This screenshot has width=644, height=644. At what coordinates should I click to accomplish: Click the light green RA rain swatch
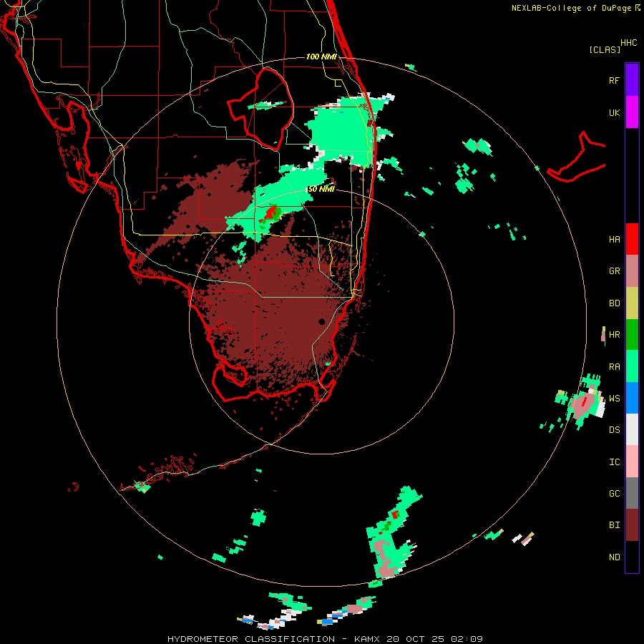(x=632, y=366)
